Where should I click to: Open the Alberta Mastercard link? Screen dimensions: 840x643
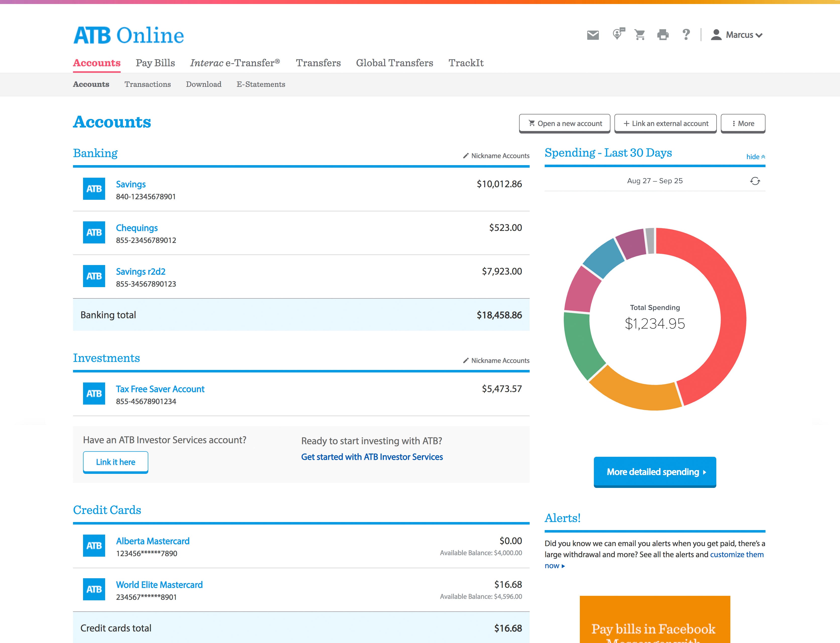(153, 541)
